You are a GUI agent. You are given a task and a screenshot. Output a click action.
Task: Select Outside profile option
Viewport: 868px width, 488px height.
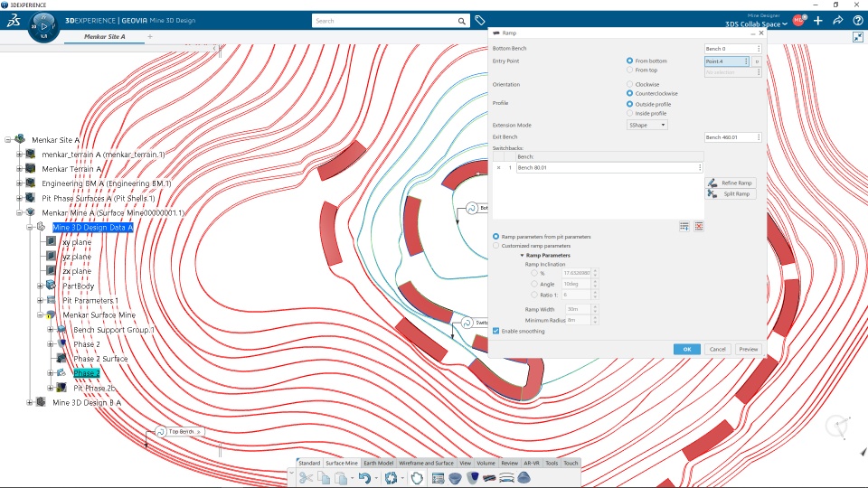tap(629, 104)
